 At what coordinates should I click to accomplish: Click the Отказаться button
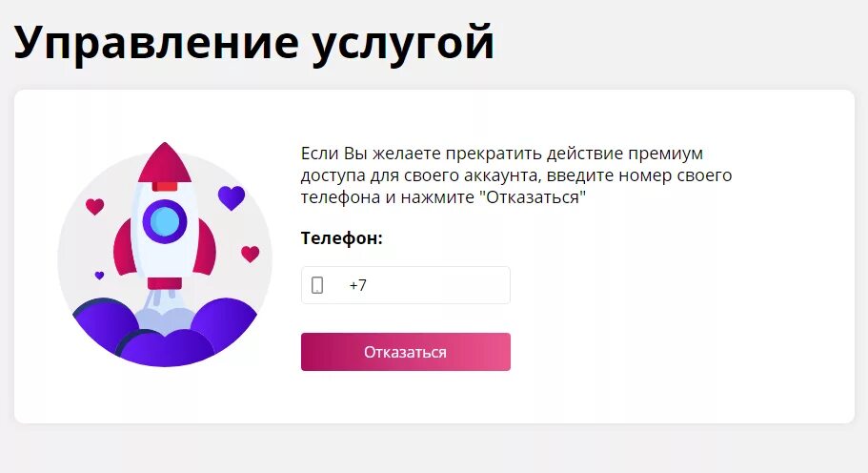[x=406, y=352]
